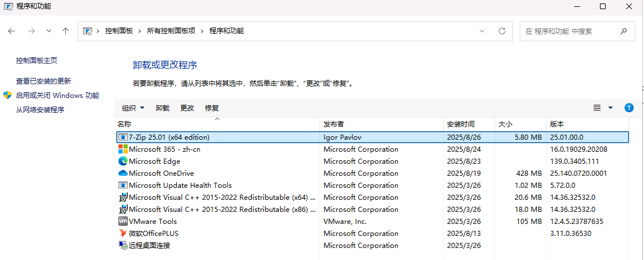The image size is (644, 260).
Task: Click the Microsoft OneDrive cloud icon
Action: (x=123, y=174)
